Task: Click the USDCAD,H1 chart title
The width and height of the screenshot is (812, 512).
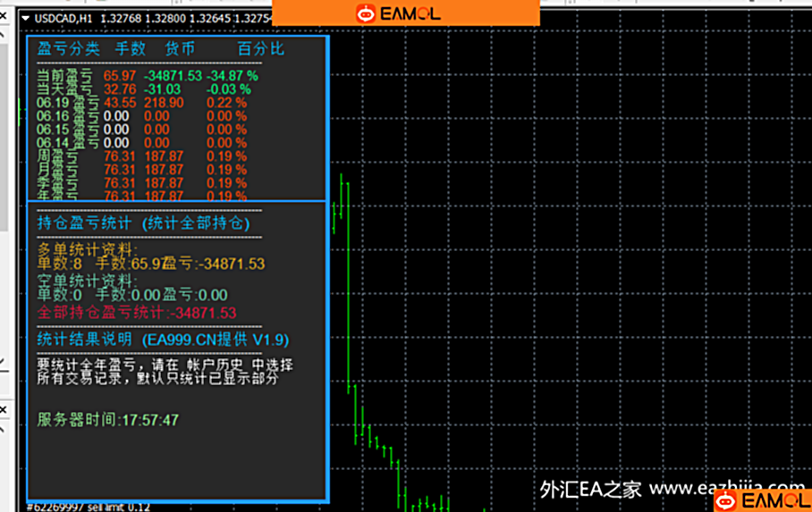Action: pyautogui.click(x=62, y=19)
